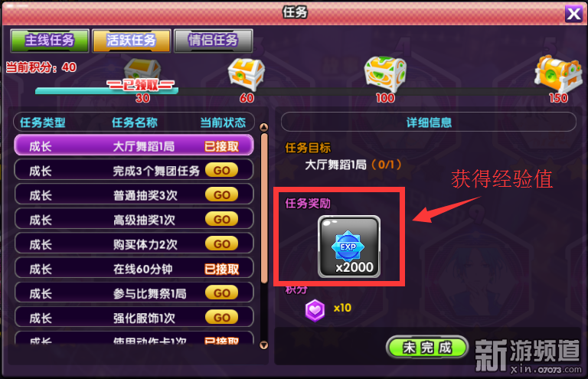Open the 100-point reward treasure chest
588x379 pixels.
(385, 74)
